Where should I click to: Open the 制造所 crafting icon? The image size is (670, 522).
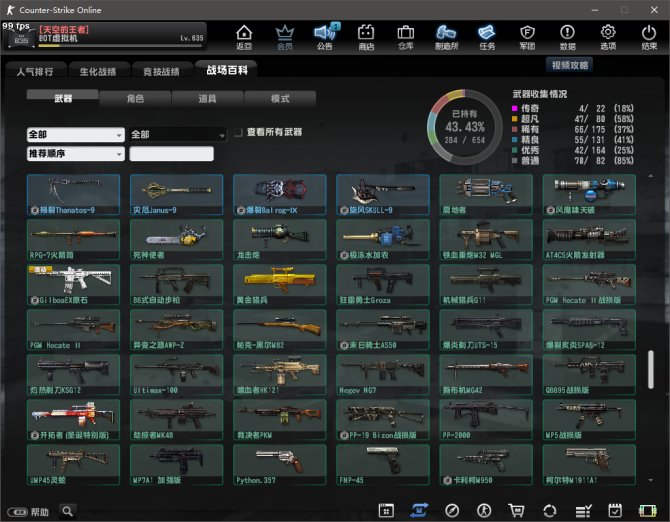click(x=446, y=37)
